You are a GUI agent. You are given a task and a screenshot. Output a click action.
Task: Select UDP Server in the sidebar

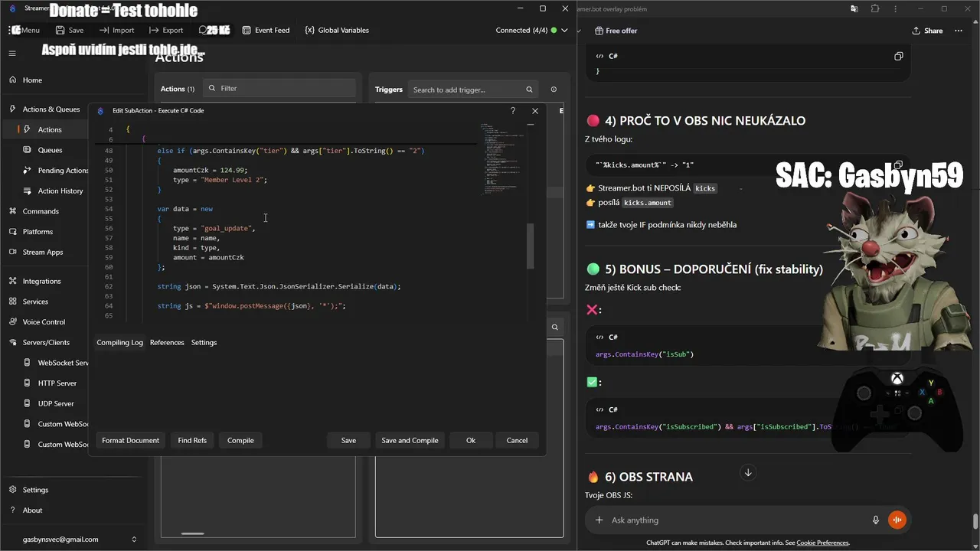[55, 404]
